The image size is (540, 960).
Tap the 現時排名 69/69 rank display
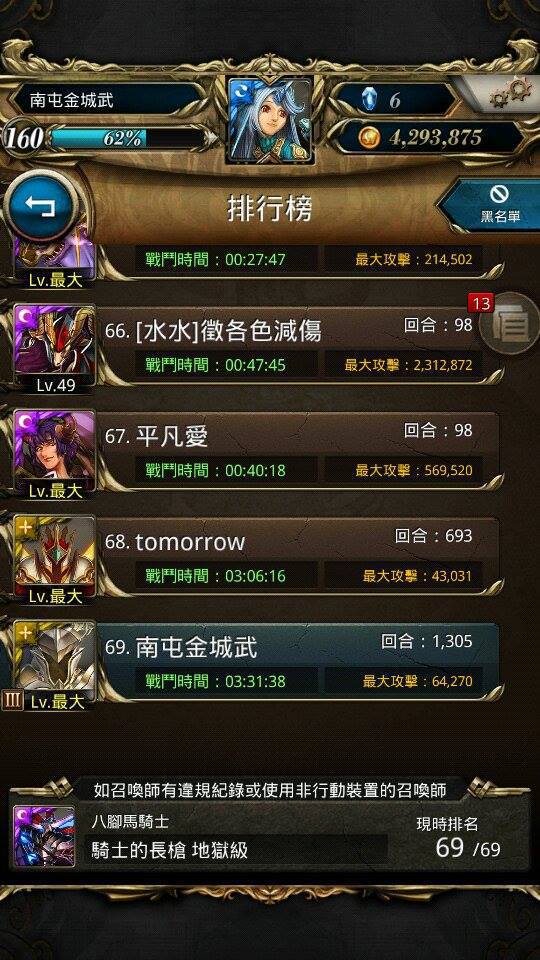tap(459, 837)
